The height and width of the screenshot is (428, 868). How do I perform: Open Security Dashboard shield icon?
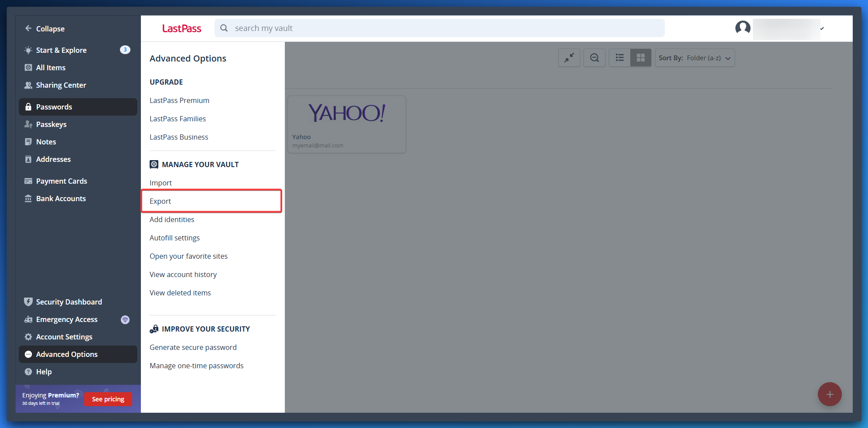(x=28, y=302)
